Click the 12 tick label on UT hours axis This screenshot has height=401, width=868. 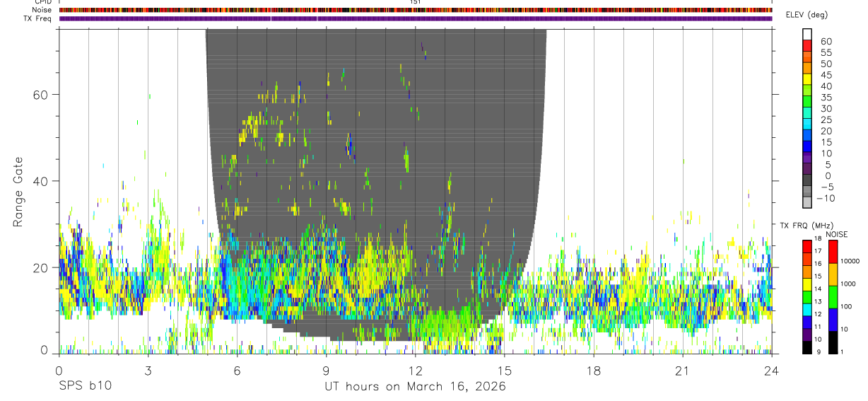[x=415, y=371]
